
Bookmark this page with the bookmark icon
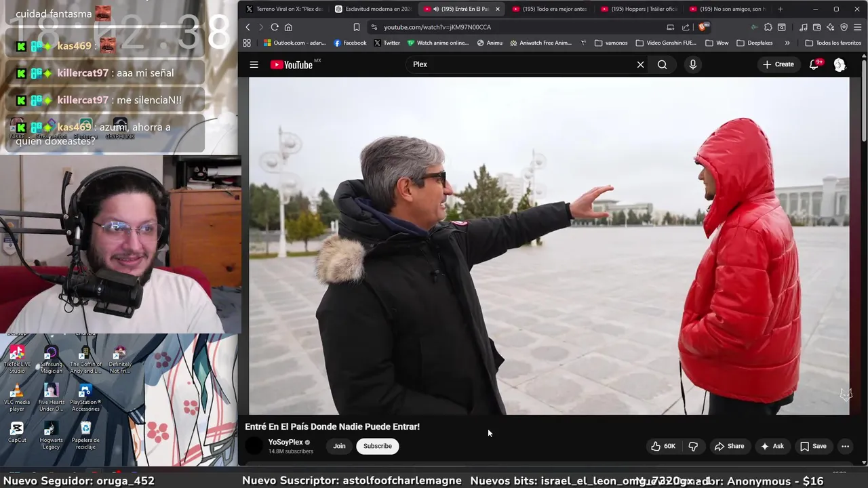[x=356, y=27]
